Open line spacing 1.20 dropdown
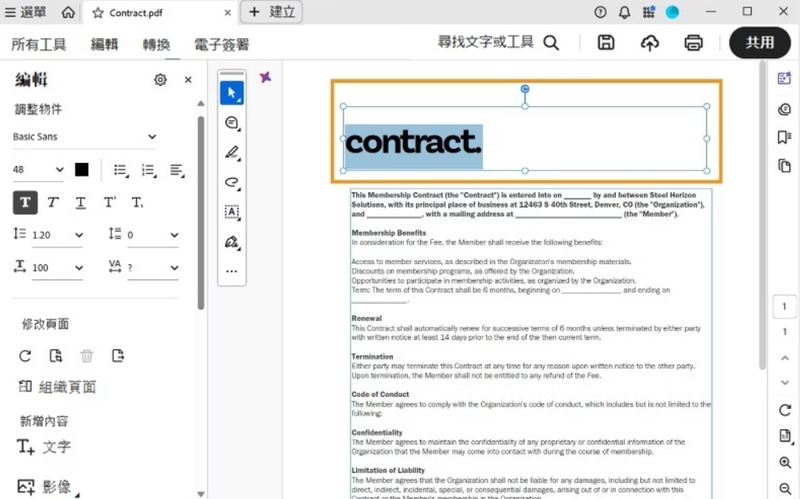Screen dimensions: 800x499 pyautogui.click(x=57, y=235)
